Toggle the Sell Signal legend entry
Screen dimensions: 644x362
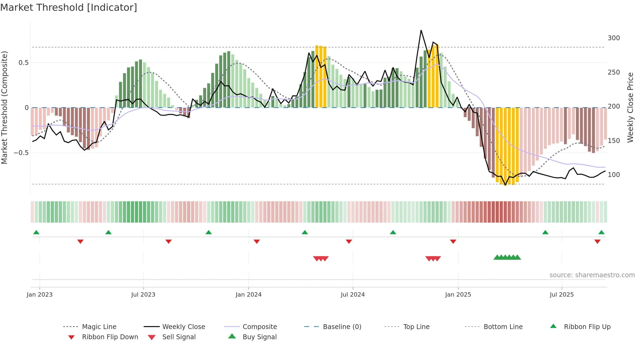point(172,337)
